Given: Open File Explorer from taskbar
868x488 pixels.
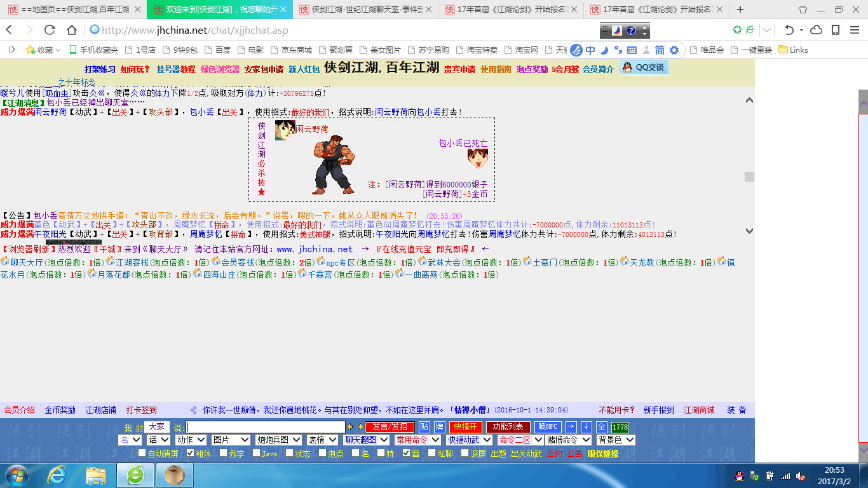Looking at the screenshot, I should point(96,475).
